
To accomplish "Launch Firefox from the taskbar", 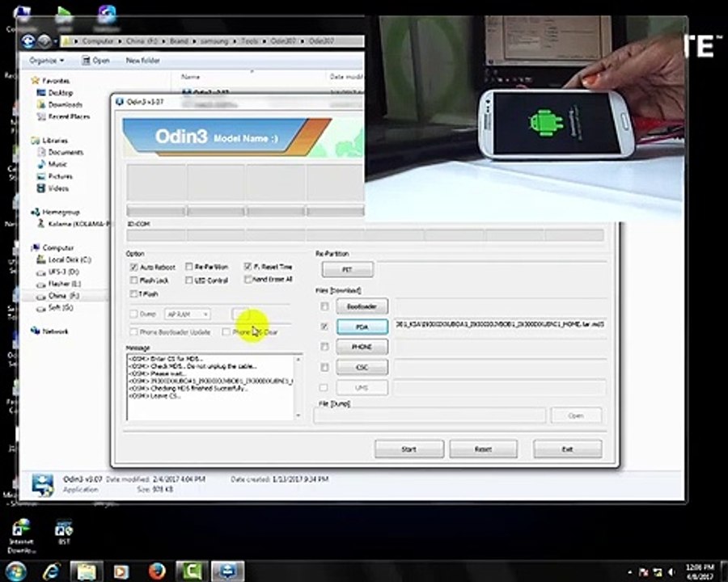I will 157,571.
